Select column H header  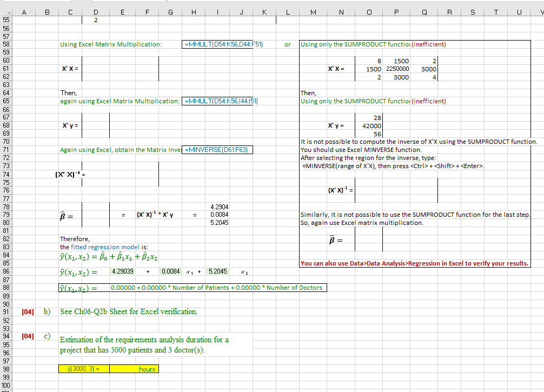coord(194,12)
